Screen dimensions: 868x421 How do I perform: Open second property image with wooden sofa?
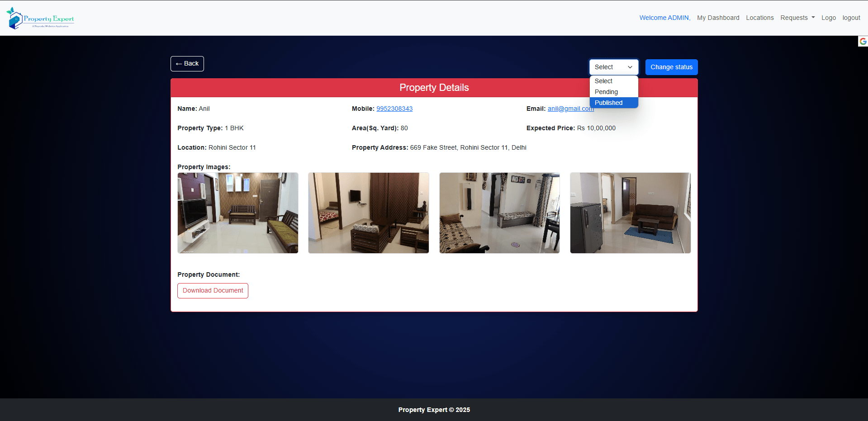(x=369, y=213)
